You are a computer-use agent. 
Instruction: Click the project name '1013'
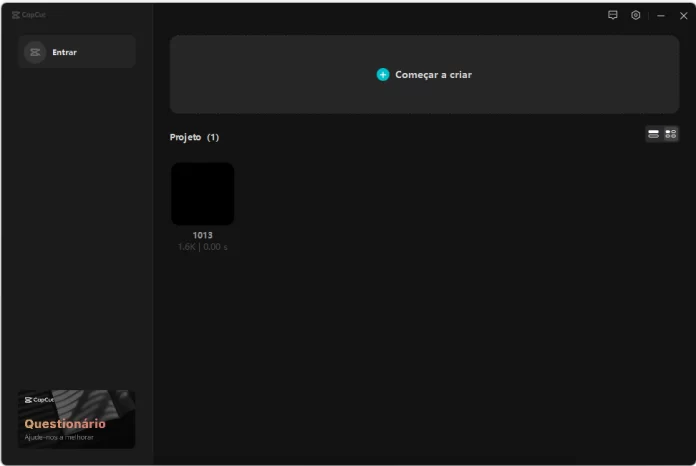pos(202,235)
